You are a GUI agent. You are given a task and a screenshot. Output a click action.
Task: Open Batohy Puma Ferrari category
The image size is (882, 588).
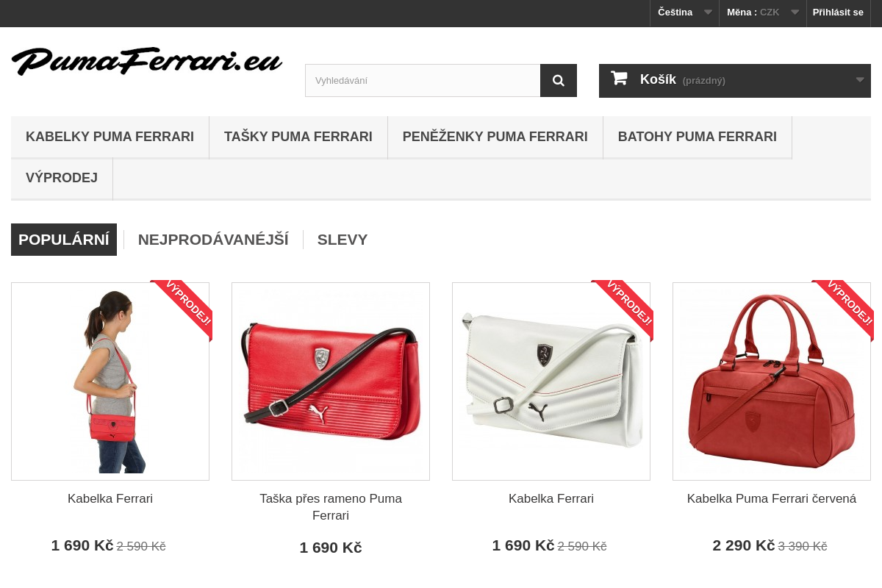[698, 137]
